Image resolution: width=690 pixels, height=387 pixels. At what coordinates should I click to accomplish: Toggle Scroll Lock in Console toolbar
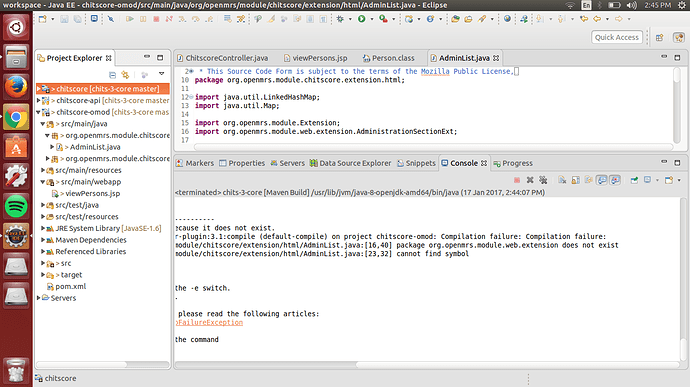tap(576, 180)
